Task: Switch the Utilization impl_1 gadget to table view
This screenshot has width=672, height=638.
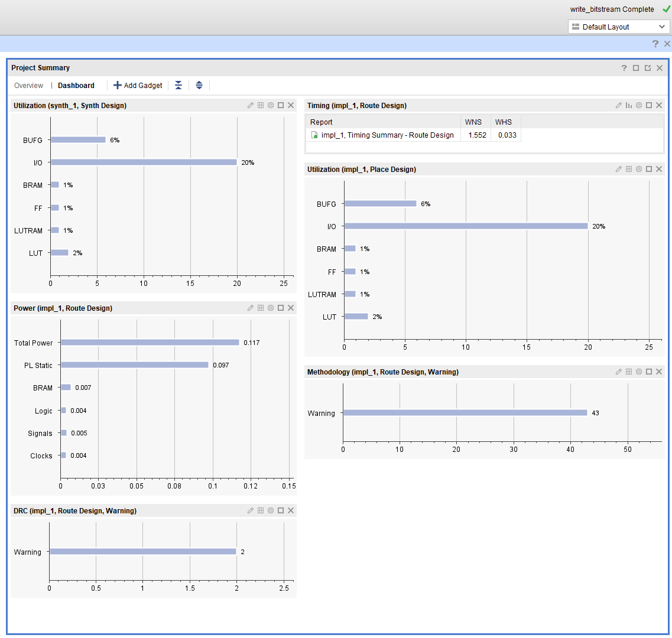Action: (x=629, y=170)
